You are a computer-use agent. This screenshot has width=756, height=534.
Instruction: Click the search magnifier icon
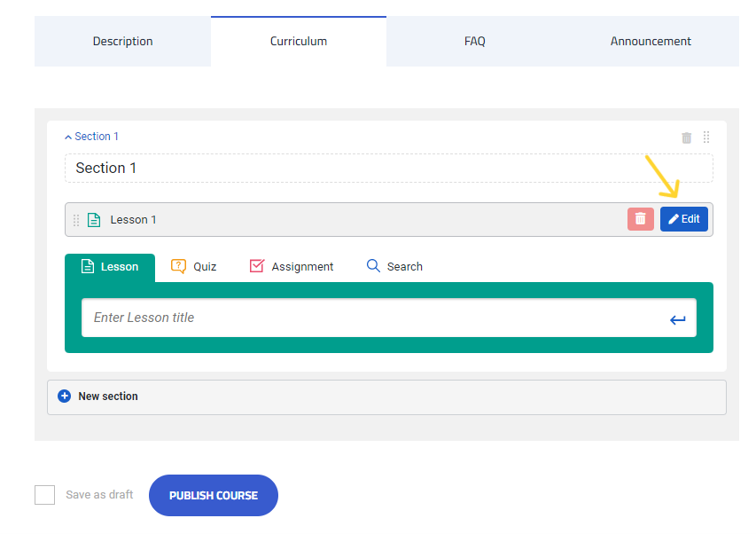(373, 265)
